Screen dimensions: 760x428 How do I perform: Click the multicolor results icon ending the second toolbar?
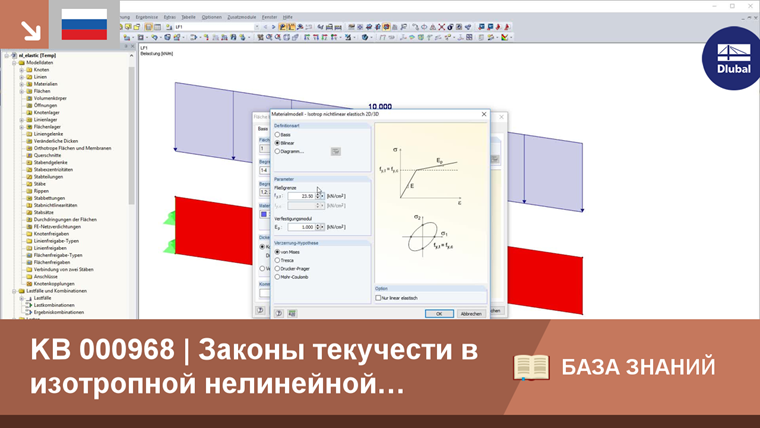point(505,37)
